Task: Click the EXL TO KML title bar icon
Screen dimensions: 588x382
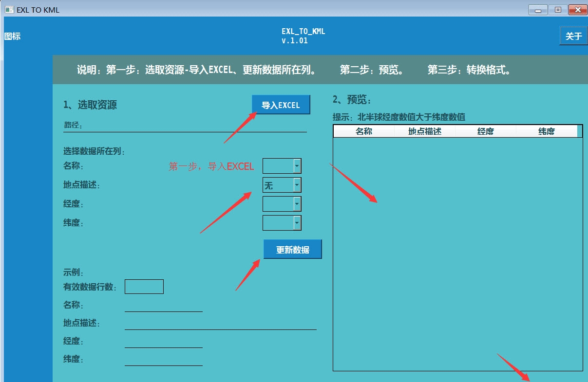Action: [9, 9]
